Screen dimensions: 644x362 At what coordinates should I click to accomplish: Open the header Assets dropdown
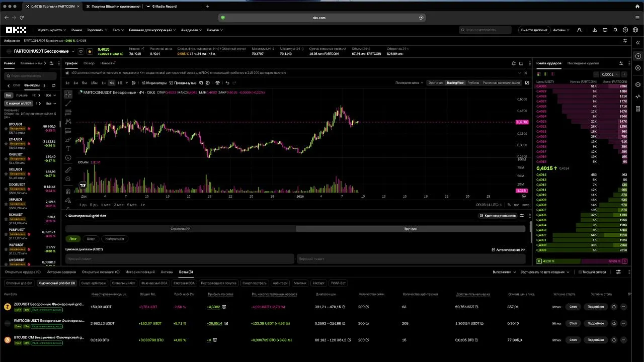click(561, 30)
